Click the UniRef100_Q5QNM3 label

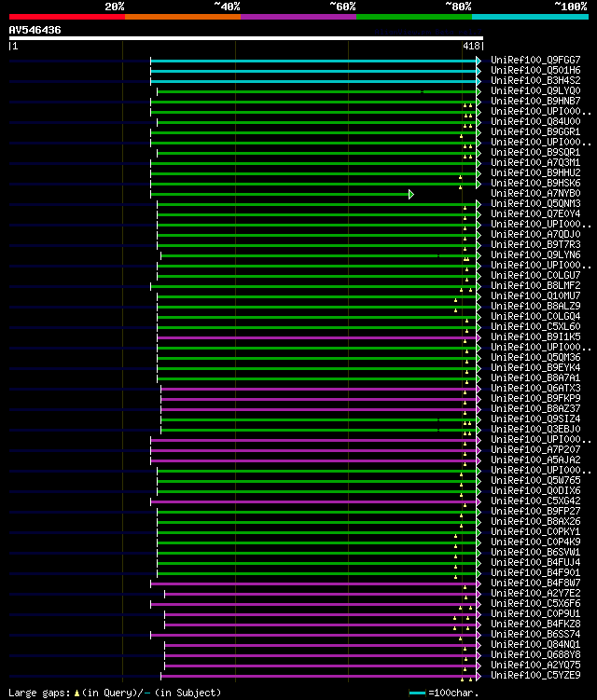[x=535, y=203]
